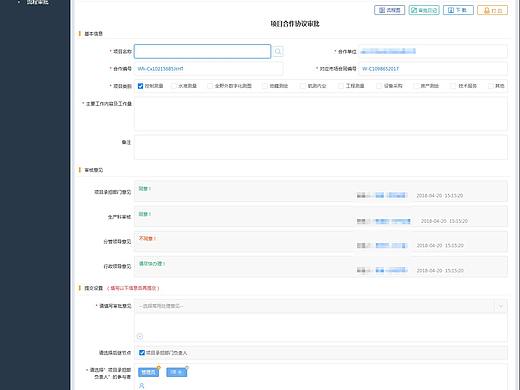Check the 设备采购 category checkbox
This screenshot has height=390, width=520.
click(379, 86)
